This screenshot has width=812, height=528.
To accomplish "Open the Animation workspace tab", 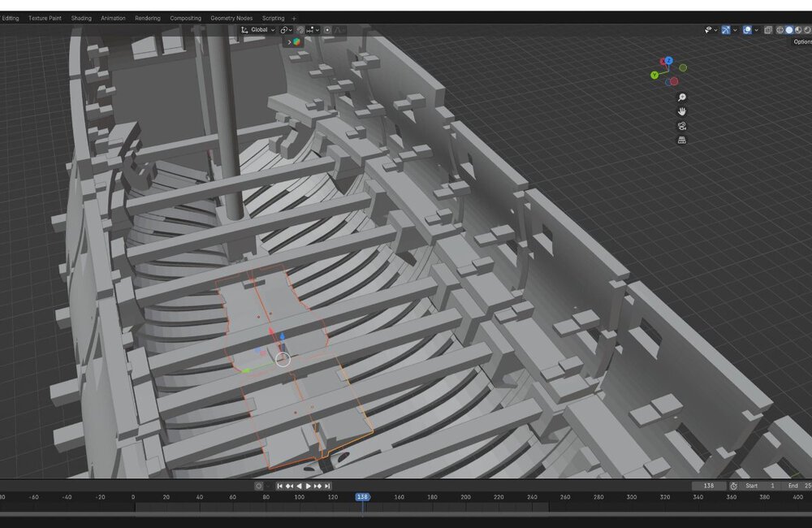I will pos(114,18).
